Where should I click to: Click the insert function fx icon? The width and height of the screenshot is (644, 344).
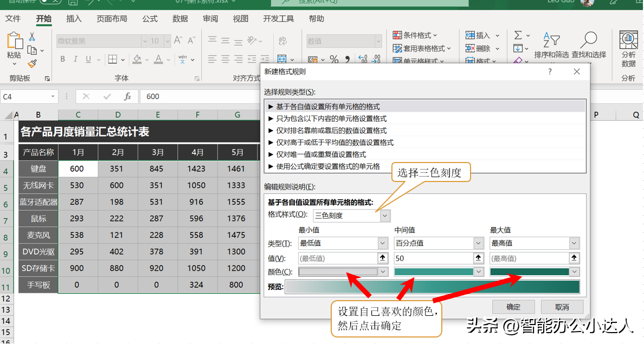(x=128, y=96)
